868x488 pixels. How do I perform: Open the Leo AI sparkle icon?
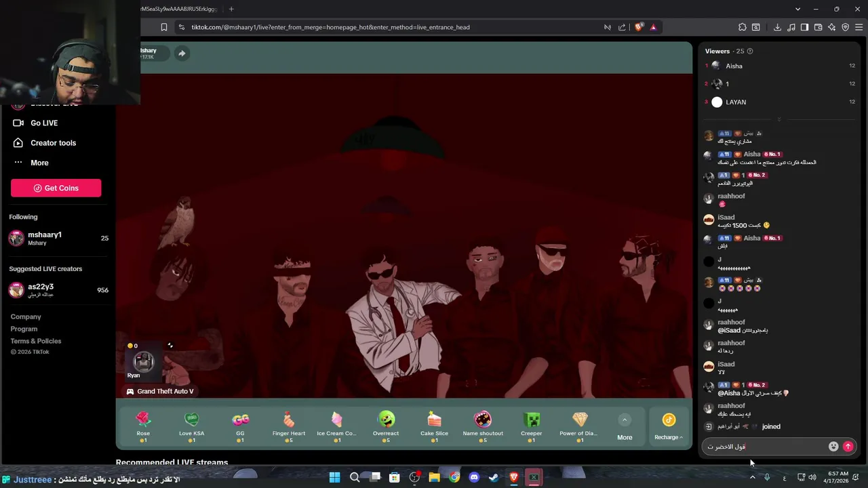(x=831, y=27)
